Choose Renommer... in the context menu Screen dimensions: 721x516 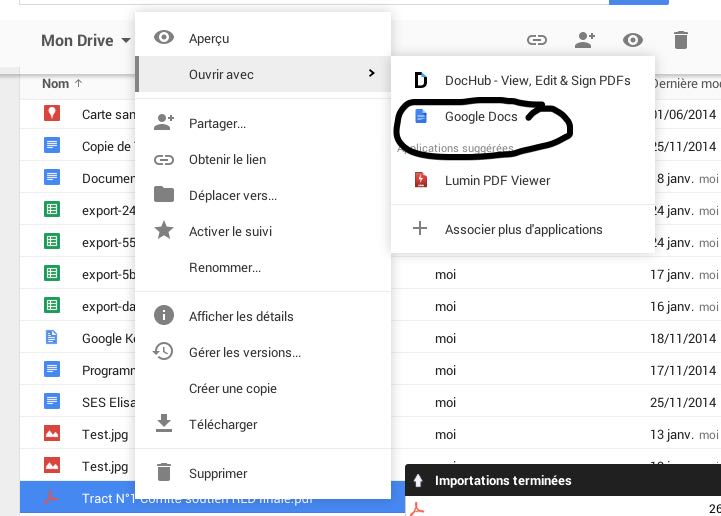263,267
